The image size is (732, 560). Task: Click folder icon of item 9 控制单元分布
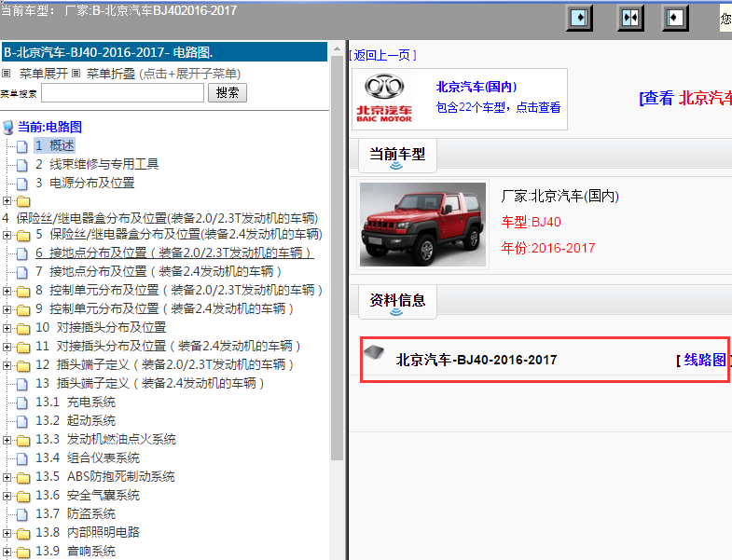tap(23, 310)
